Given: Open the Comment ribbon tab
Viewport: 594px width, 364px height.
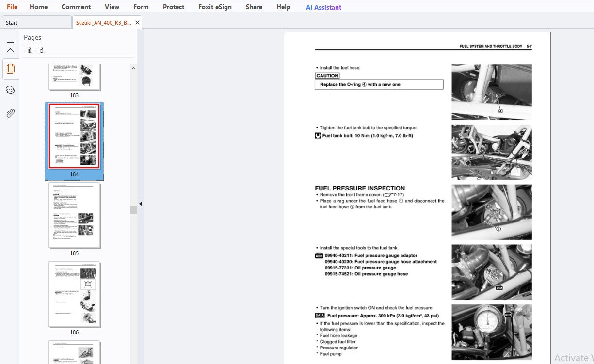Looking at the screenshot, I should (x=76, y=7).
